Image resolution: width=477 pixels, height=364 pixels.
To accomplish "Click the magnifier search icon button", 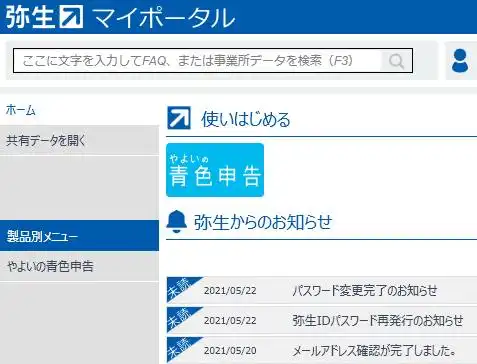I will [396, 61].
